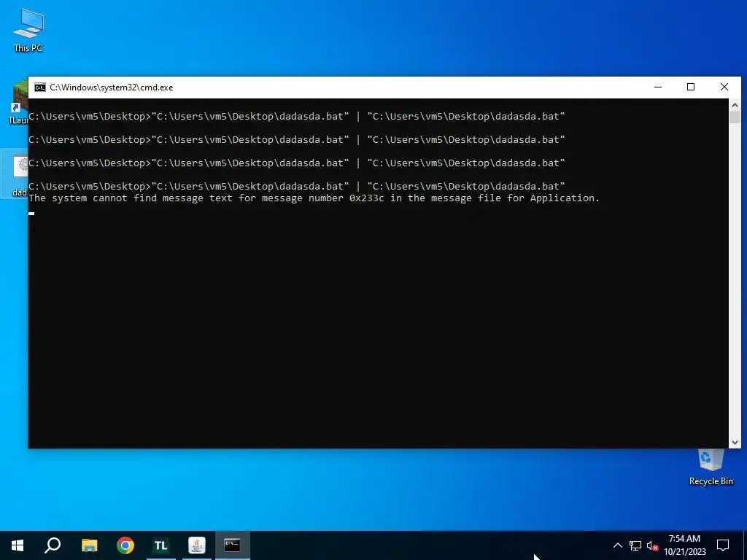This screenshot has height=560, width=747.
Task: Open muted volume tray icon
Action: tap(652, 545)
